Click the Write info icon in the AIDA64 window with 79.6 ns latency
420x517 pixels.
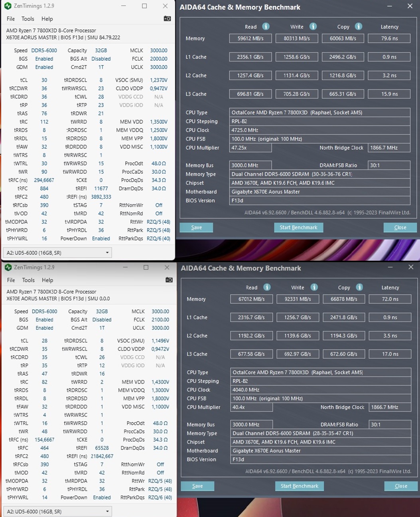point(313,26)
